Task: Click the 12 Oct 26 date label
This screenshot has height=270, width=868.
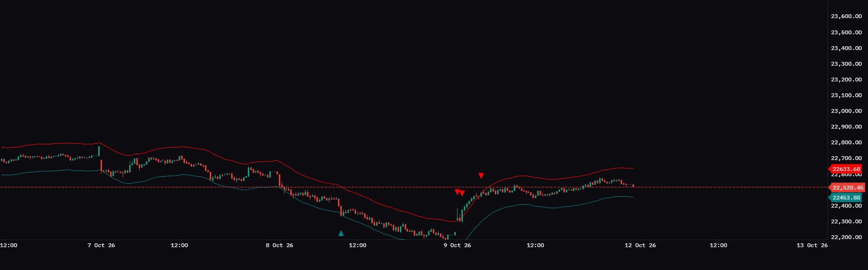Action: [x=640, y=245]
